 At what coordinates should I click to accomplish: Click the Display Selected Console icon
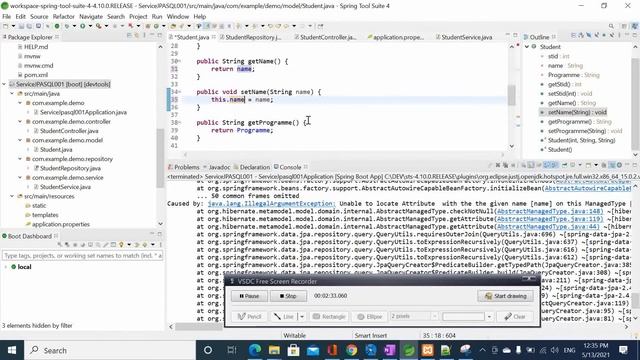click(x=573, y=165)
